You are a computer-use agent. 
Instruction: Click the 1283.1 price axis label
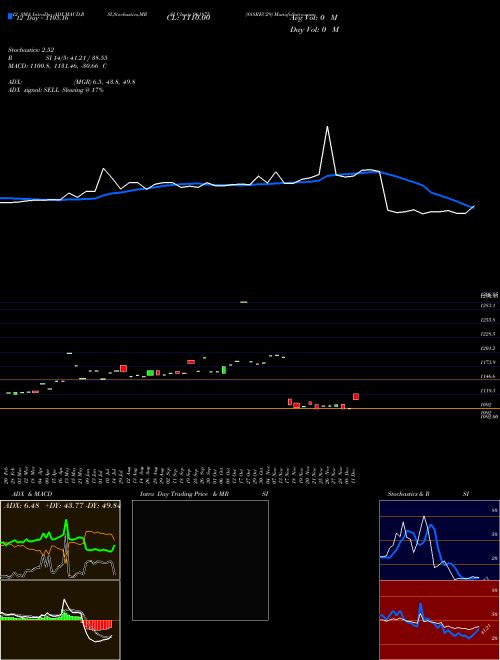[x=488, y=305]
